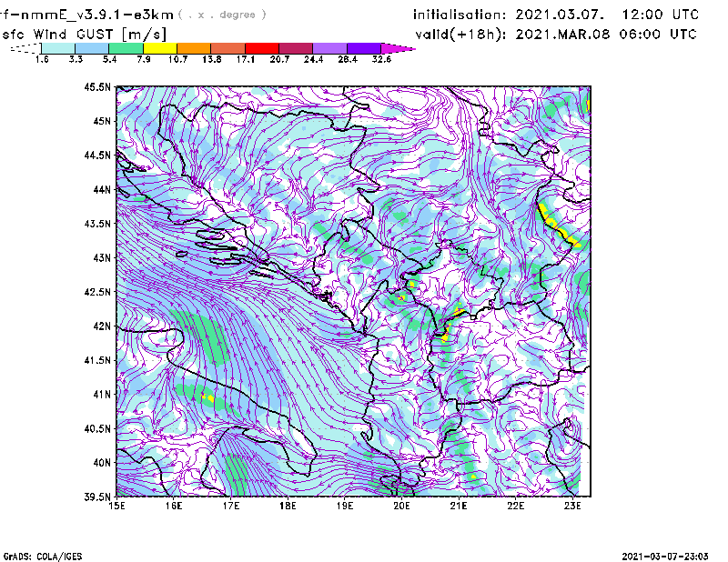
Task: Click the crimson 20.7–24.4 legend swatch
Action: tap(296, 48)
